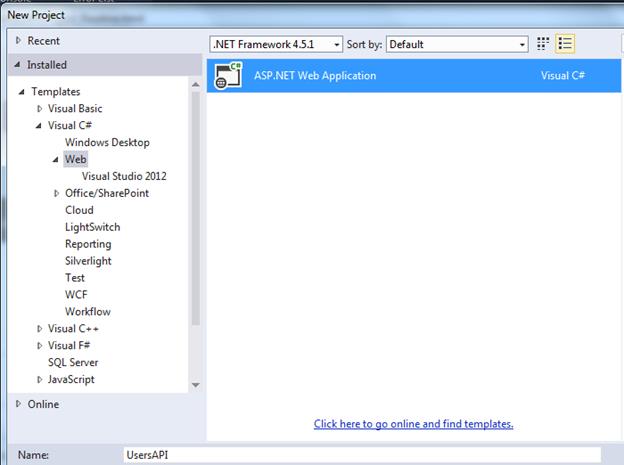Expand the Recent section
624x465 pixels.
tap(18, 41)
